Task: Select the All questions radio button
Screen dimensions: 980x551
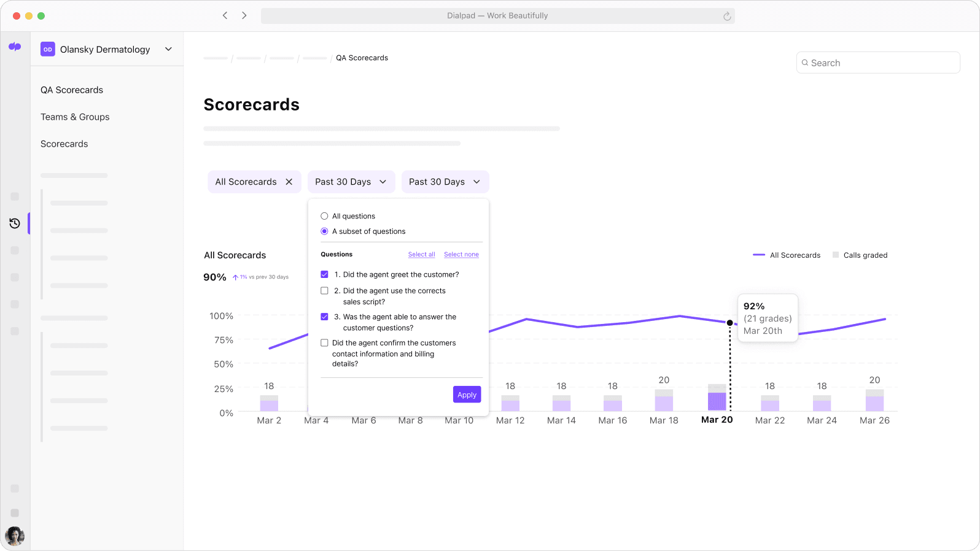Action: pos(324,216)
